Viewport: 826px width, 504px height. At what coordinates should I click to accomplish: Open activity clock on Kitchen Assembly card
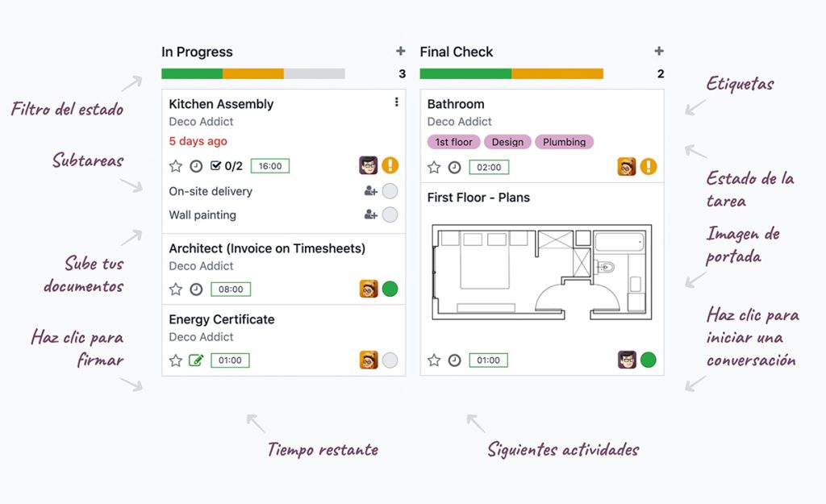pos(196,166)
